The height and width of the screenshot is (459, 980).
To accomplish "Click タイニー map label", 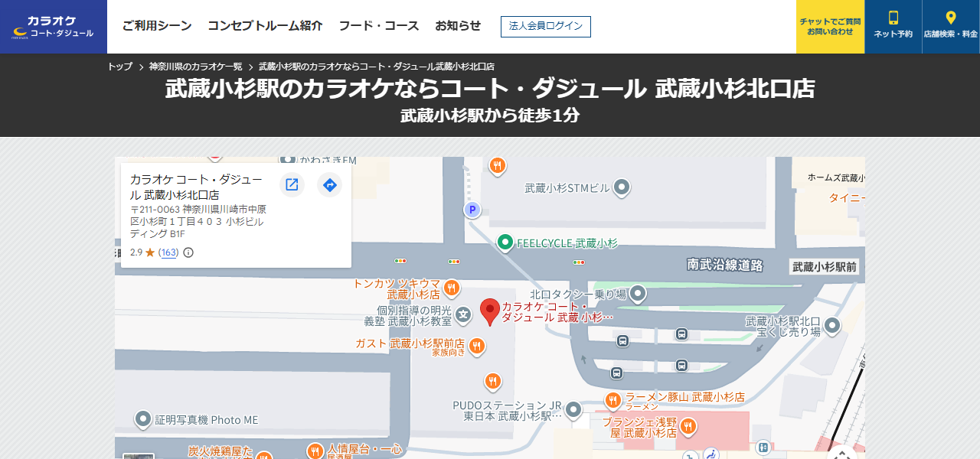I will 847,198.
